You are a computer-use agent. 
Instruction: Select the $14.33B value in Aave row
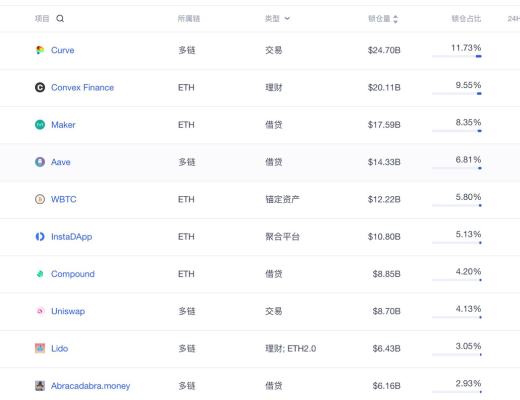pos(384,162)
